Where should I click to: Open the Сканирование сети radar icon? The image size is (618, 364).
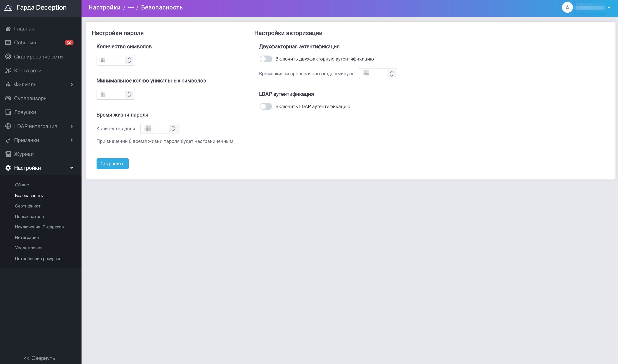(8, 57)
